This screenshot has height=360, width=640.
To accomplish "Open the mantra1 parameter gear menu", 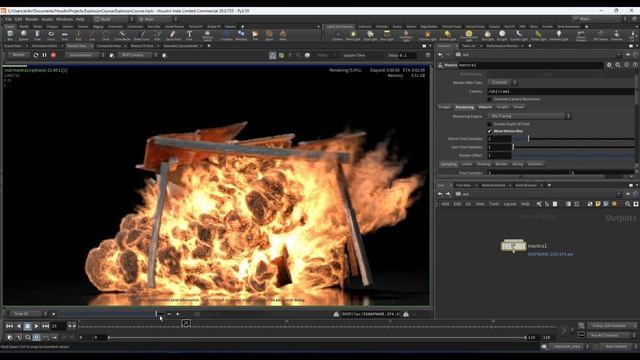I will (x=609, y=65).
